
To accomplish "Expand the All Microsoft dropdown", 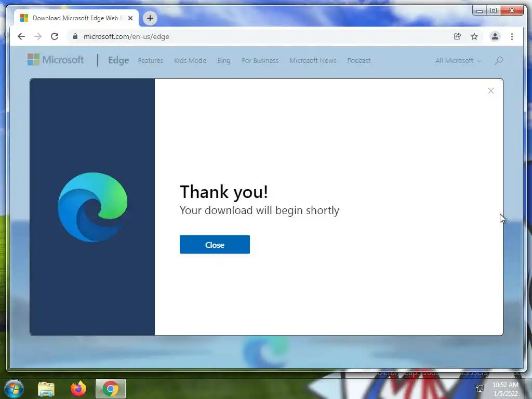I will tap(458, 60).
